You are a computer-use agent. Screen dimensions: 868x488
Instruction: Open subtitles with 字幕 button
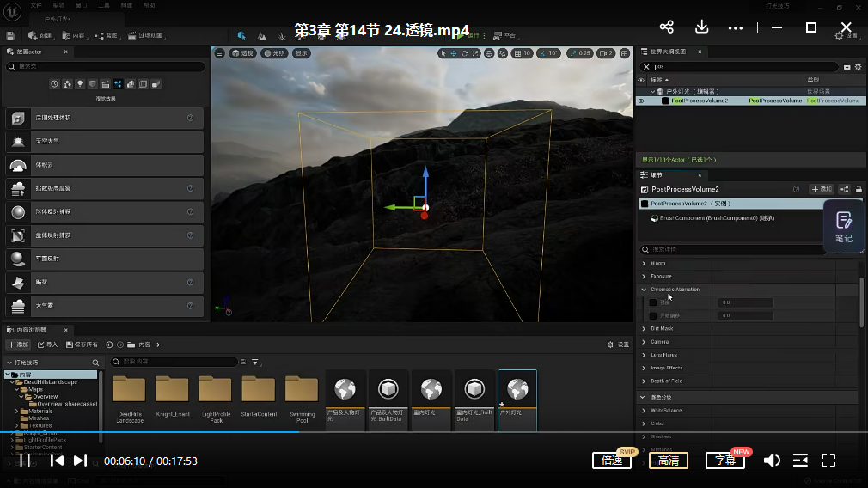coord(725,461)
